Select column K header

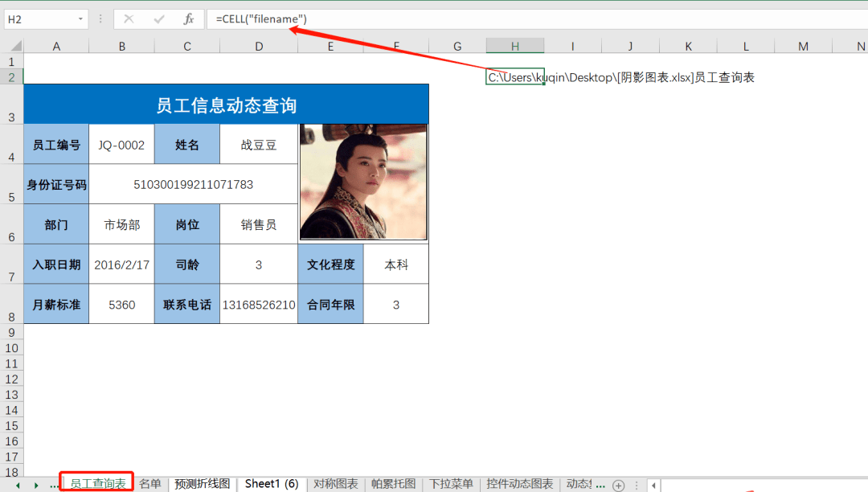tap(688, 47)
